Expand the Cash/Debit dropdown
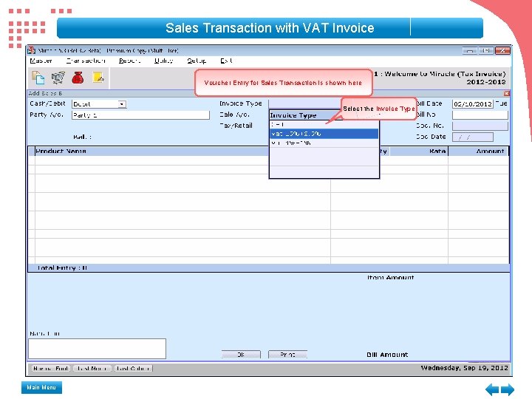 coord(122,104)
